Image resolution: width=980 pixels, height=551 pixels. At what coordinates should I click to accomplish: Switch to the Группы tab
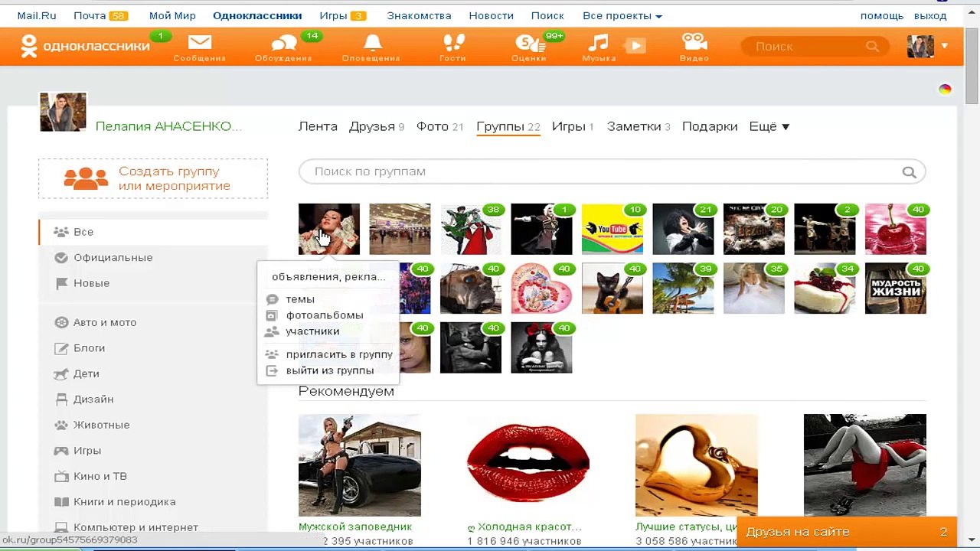pyautogui.click(x=508, y=126)
